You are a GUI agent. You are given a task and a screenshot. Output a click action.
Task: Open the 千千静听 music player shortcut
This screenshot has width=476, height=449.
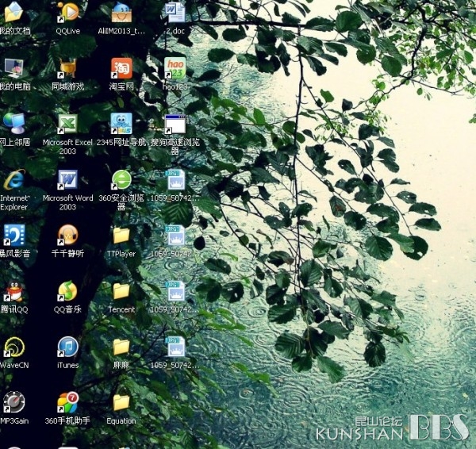pyautogui.click(x=67, y=235)
